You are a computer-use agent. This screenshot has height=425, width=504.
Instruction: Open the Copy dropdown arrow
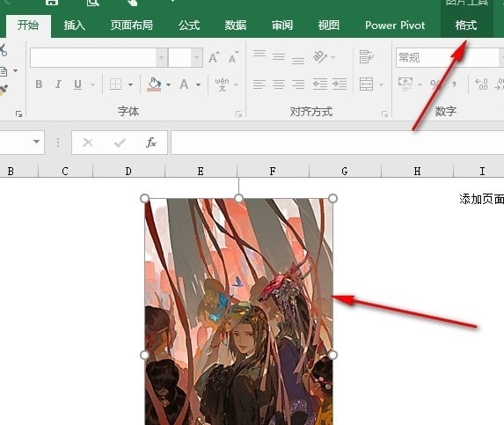point(16,71)
